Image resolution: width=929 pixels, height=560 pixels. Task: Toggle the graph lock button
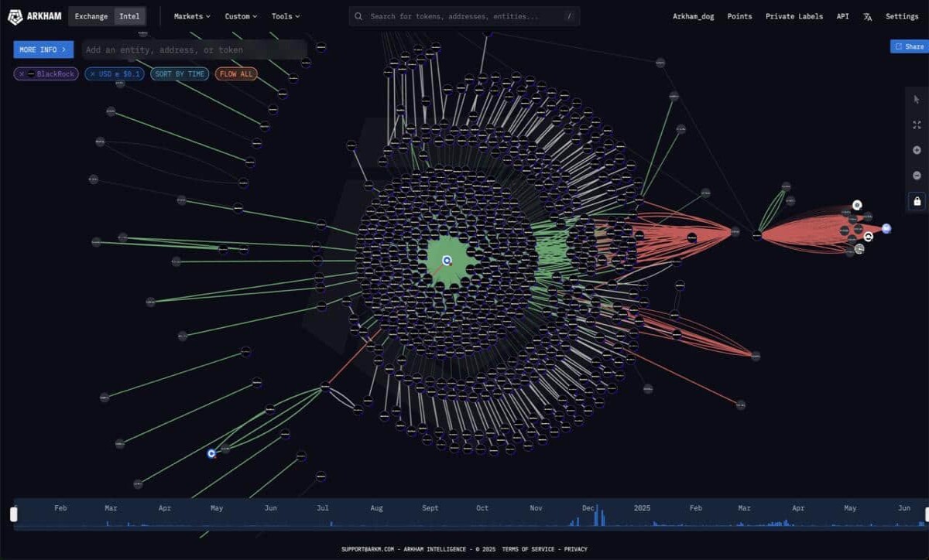click(917, 201)
